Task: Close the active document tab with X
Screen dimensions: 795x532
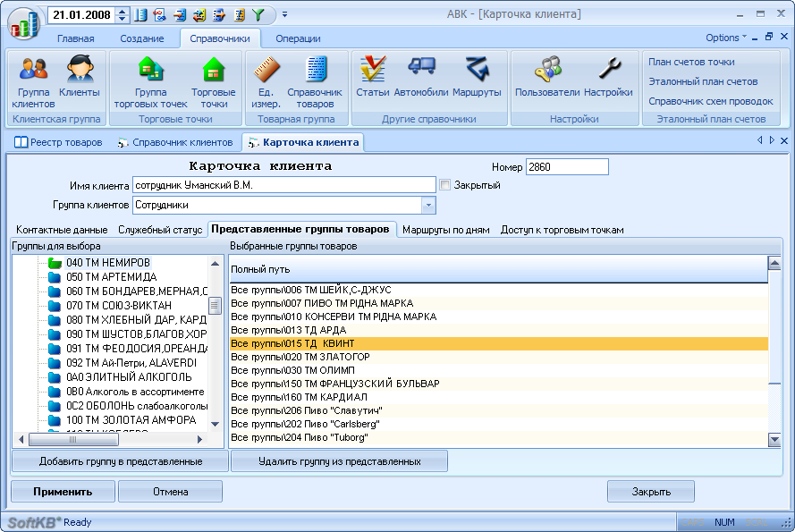Action: (x=784, y=140)
